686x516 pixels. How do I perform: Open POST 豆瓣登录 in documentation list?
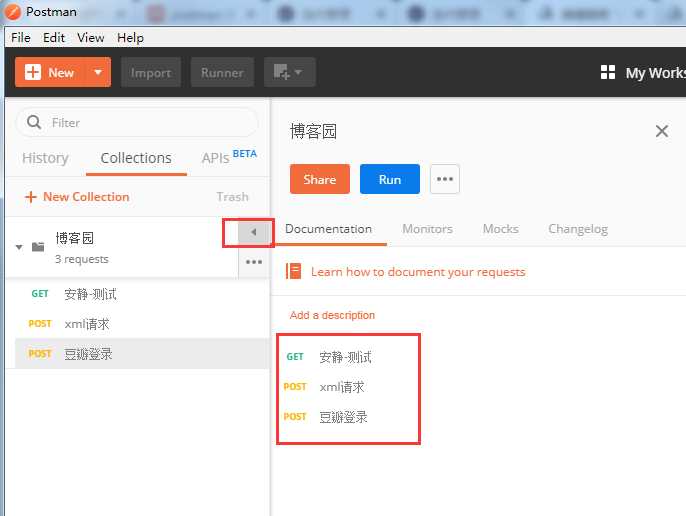pyautogui.click(x=326, y=417)
